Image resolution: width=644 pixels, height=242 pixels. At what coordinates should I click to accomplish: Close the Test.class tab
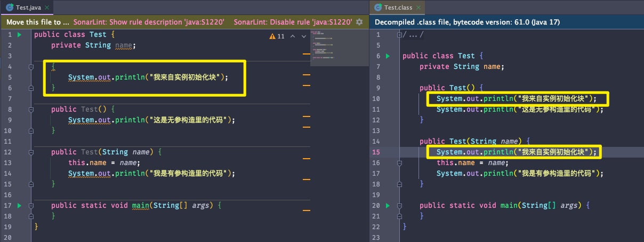tap(420, 7)
